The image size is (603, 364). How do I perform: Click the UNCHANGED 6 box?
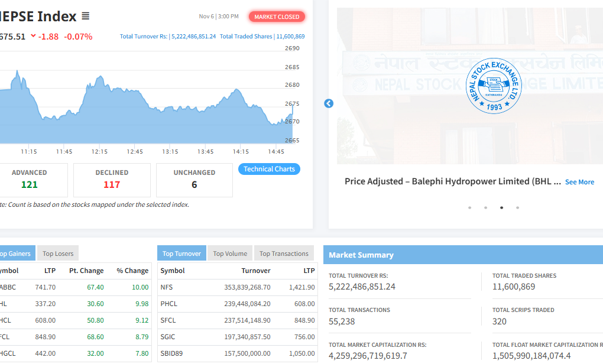(194, 180)
